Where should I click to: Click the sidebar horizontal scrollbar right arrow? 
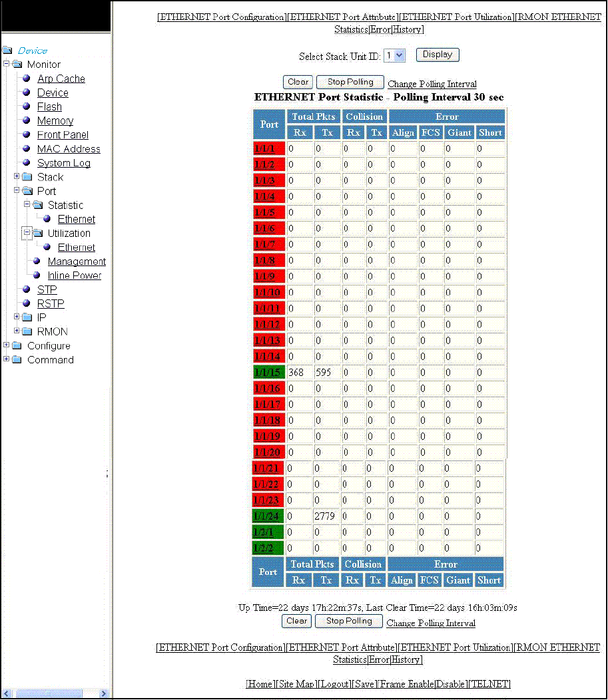[104, 693]
